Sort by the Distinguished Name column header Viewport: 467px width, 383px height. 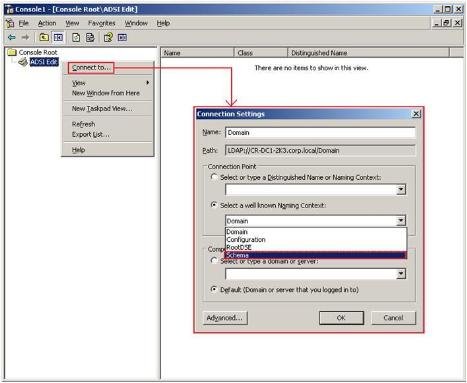(x=369, y=53)
